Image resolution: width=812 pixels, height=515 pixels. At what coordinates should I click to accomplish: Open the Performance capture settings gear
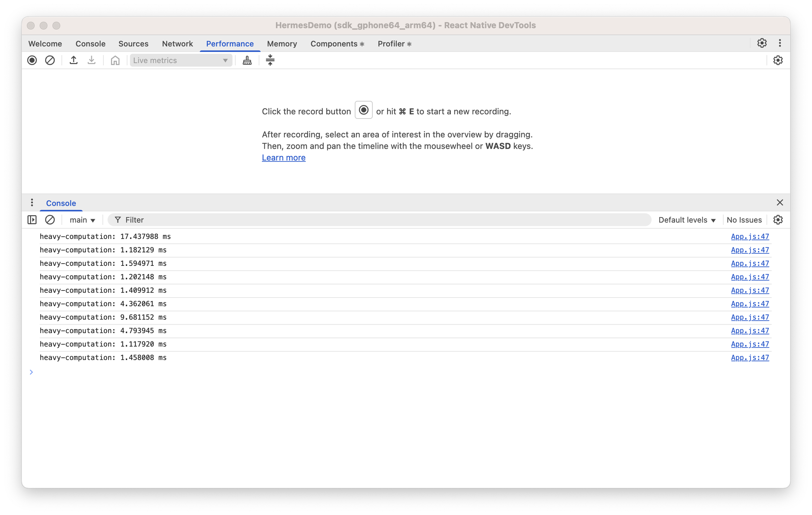777,61
